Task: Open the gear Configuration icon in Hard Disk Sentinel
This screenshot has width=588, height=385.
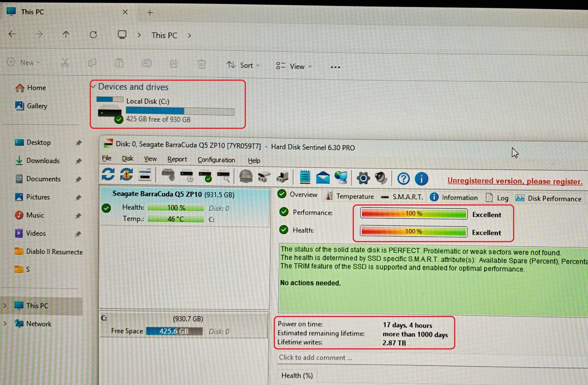Action: click(363, 178)
